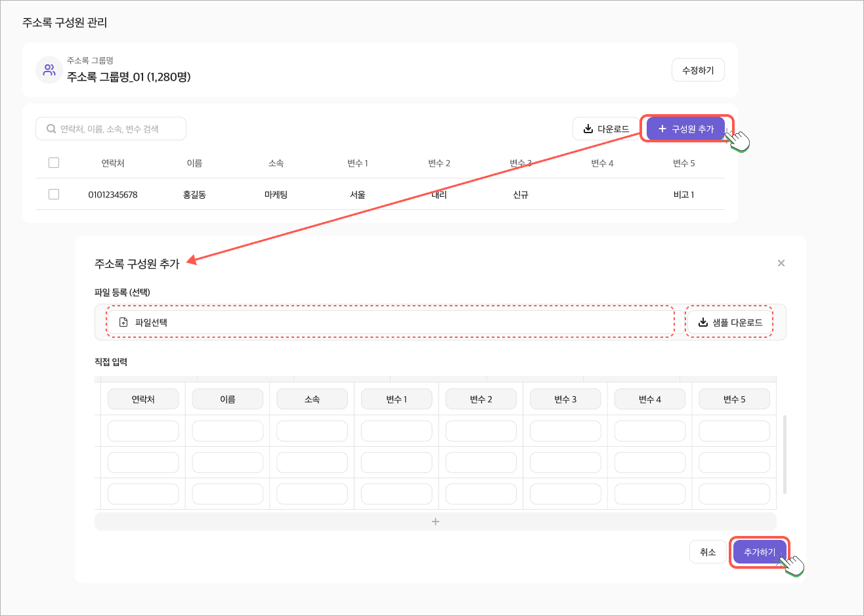The width and height of the screenshot is (864, 616).
Task: Click the 홍길동 name cell
Action: tap(194, 194)
